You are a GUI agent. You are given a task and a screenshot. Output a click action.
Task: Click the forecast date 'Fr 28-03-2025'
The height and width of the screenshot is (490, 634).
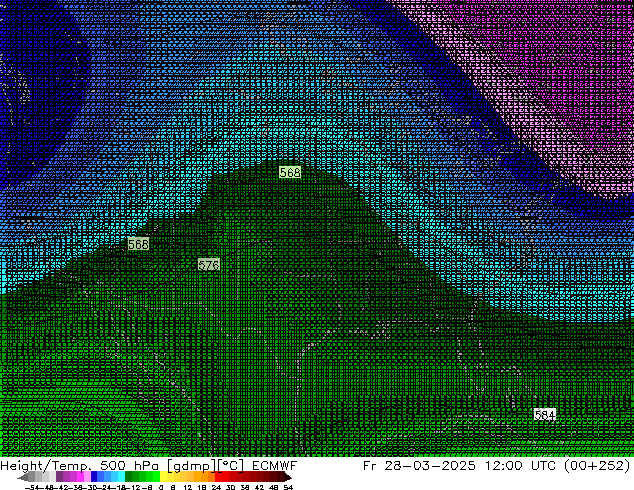point(419,466)
